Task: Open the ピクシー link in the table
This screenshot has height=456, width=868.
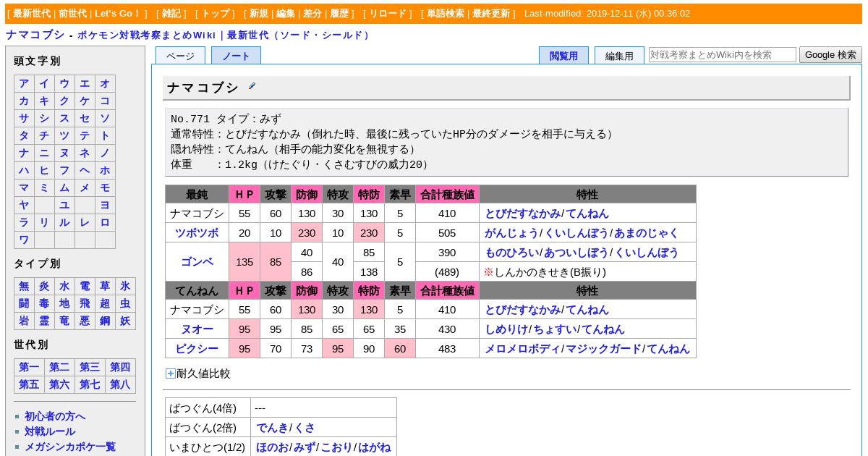Action: 197,349
